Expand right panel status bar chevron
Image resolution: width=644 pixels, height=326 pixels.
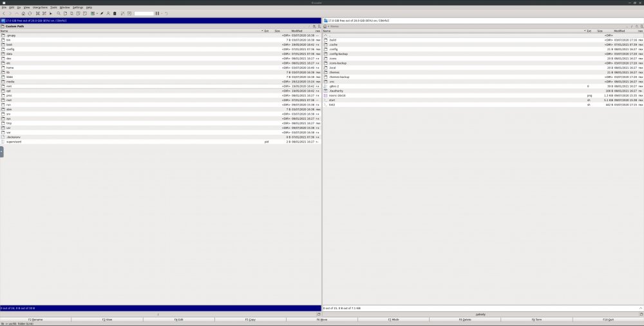[x=641, y=308]
